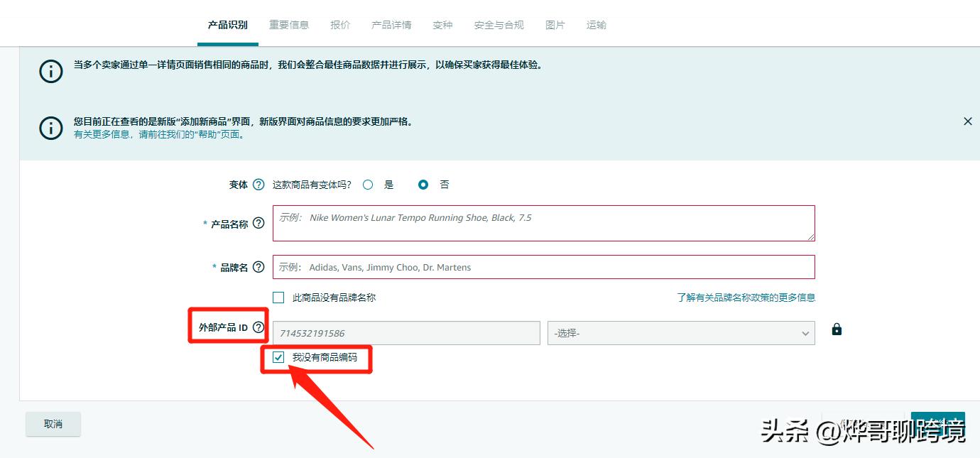Click the help icon next to 品牌名
The height and width of the screenshot is (458, 980).
(258, 266)
